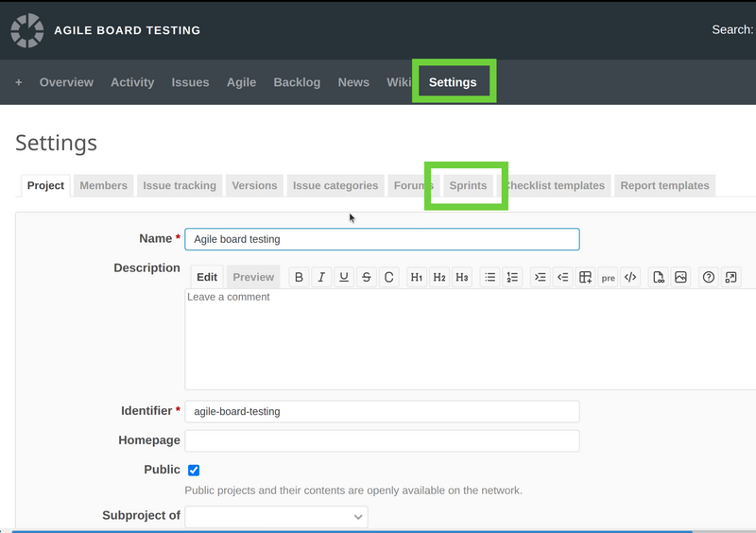
Task: Toggle bold formatting in description toolbar
Action: pos(299,277)
